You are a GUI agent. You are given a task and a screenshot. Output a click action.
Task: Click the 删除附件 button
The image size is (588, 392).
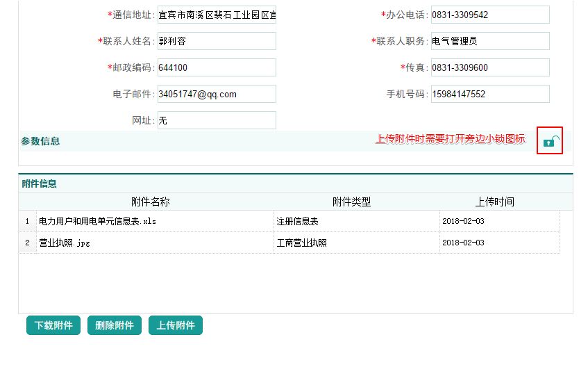click(x=115, y=325)
